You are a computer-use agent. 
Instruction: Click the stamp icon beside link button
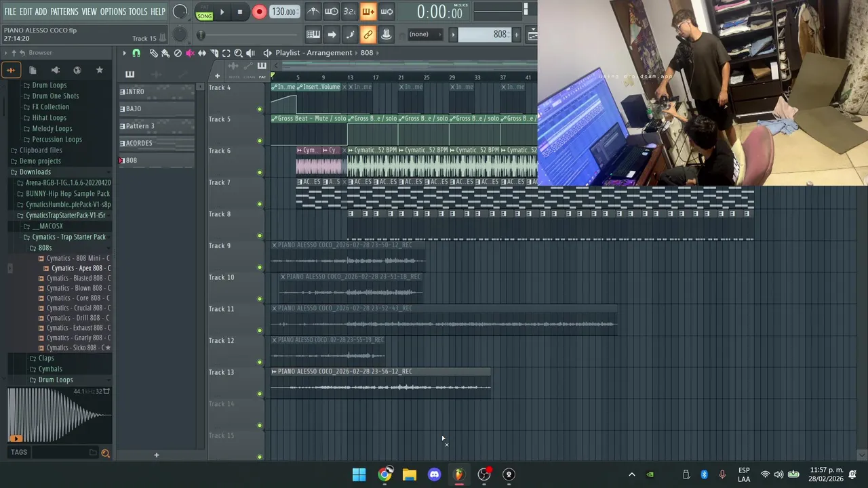387,35
